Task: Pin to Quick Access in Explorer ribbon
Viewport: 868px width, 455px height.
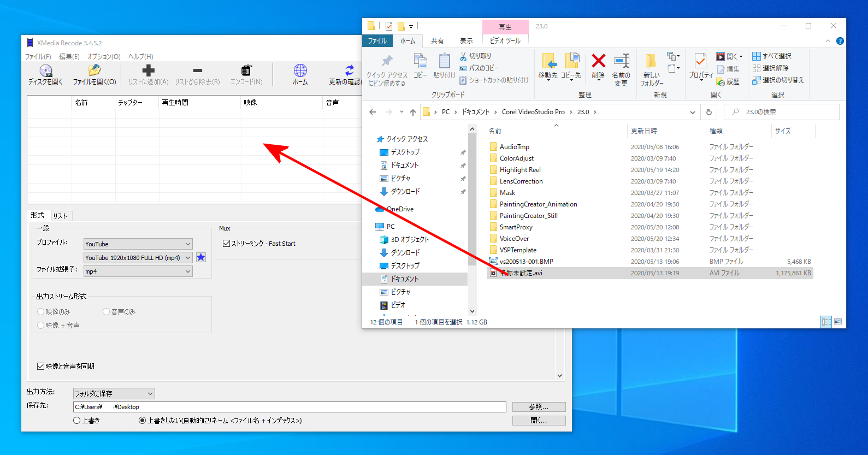Action: click(387, 70)
